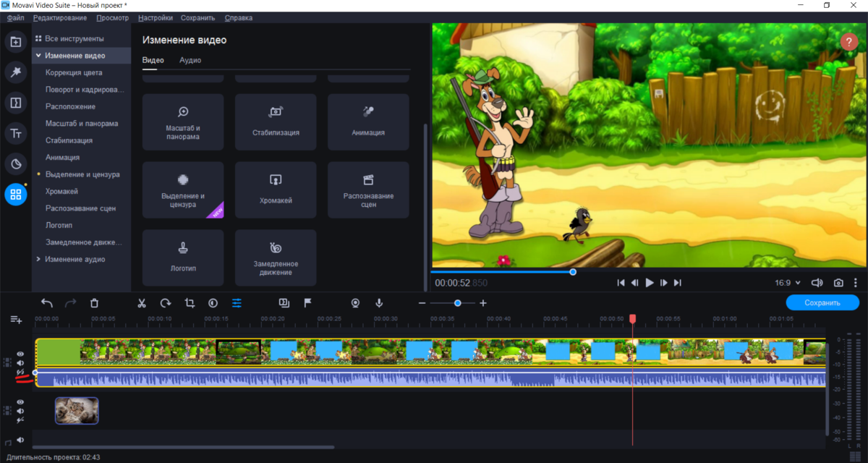Open the Справка menu
The width and height of the screenshot is (868, 463).
pyautogui.click(x=239, y=17)
